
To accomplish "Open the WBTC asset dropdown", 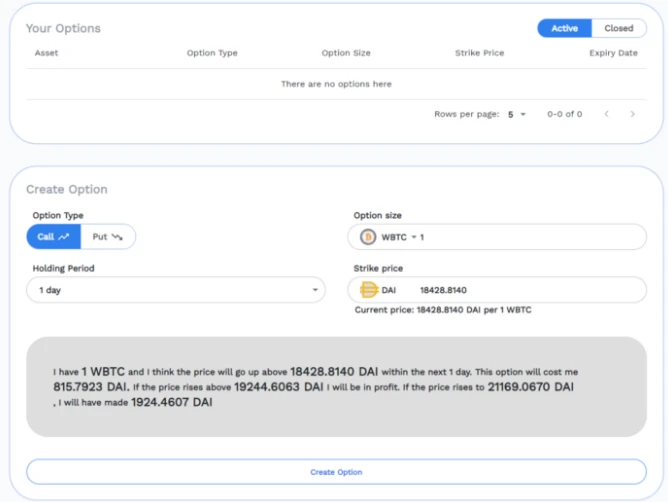I will (x=398, y=237).
